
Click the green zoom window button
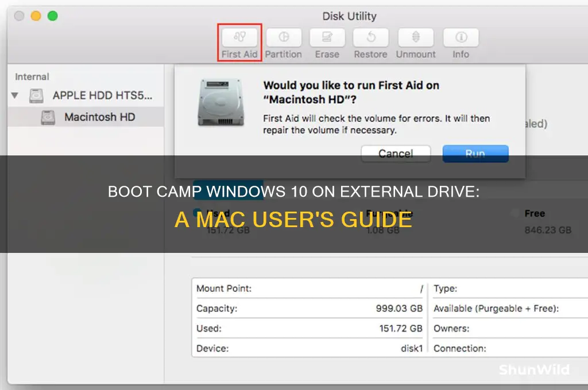pos(52,15)
